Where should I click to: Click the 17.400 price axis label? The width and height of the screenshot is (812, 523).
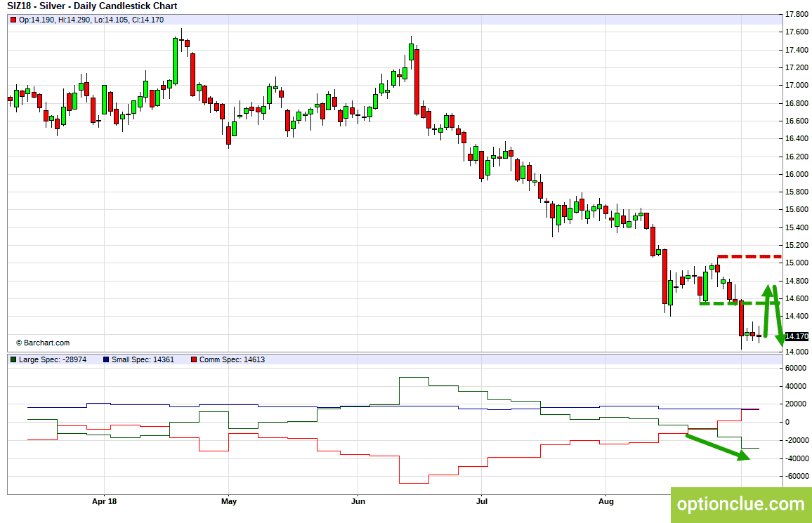point(797,50)
